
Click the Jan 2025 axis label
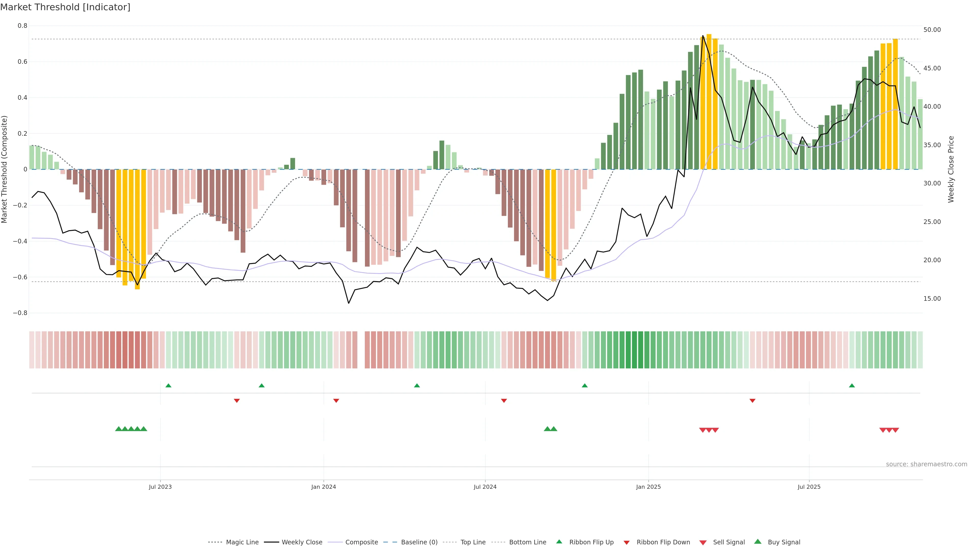click(648, 487)
